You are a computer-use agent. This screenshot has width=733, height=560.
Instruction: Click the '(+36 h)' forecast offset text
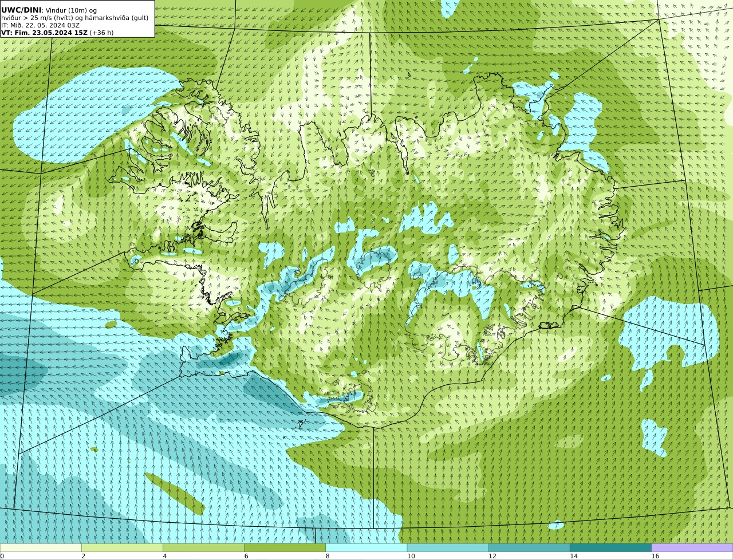[101, 33]
